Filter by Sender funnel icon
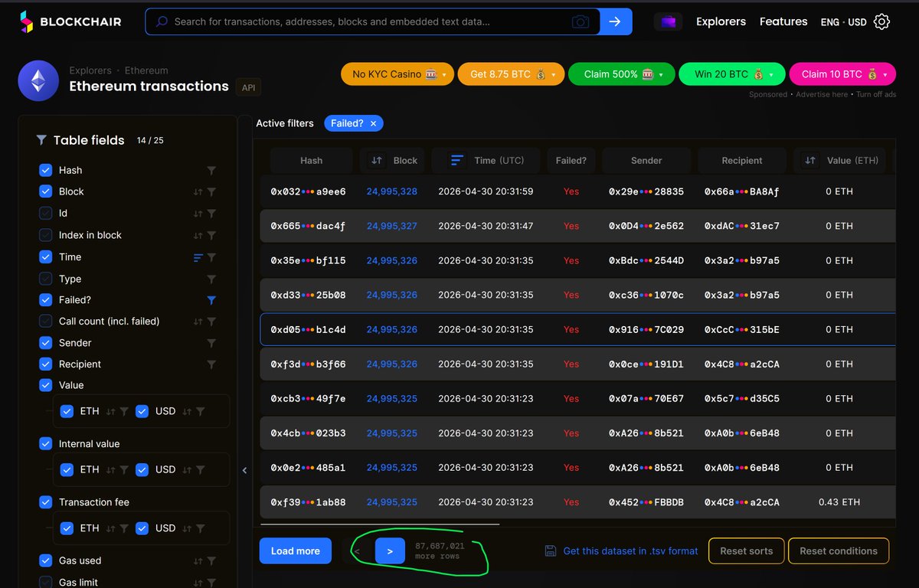919x588 pixels. click(211, 343)
